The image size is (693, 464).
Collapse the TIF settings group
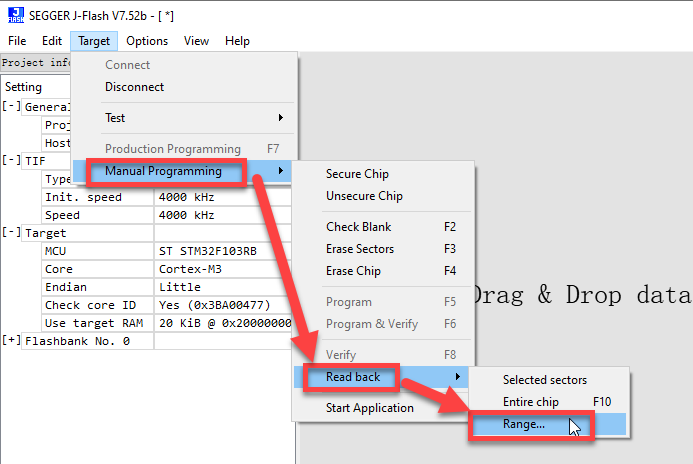click(x=11, y=160)
